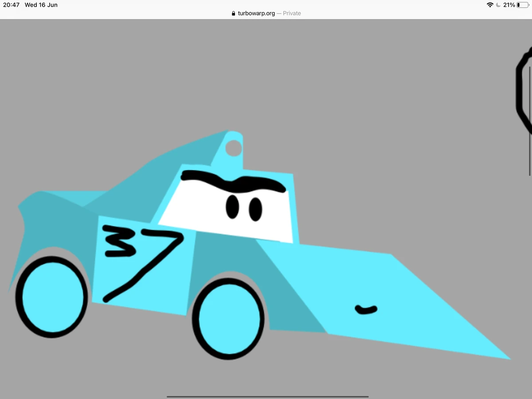532x399 pixels.
Task: Click the padlock icon beside turbowarp.org
Action: (x=233, y=13)
